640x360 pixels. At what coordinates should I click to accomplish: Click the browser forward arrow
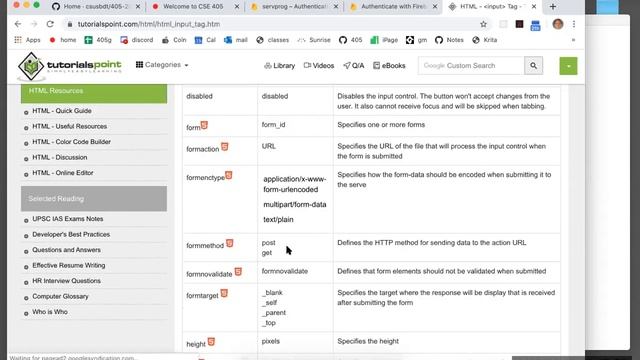click(x=34, y=24)
